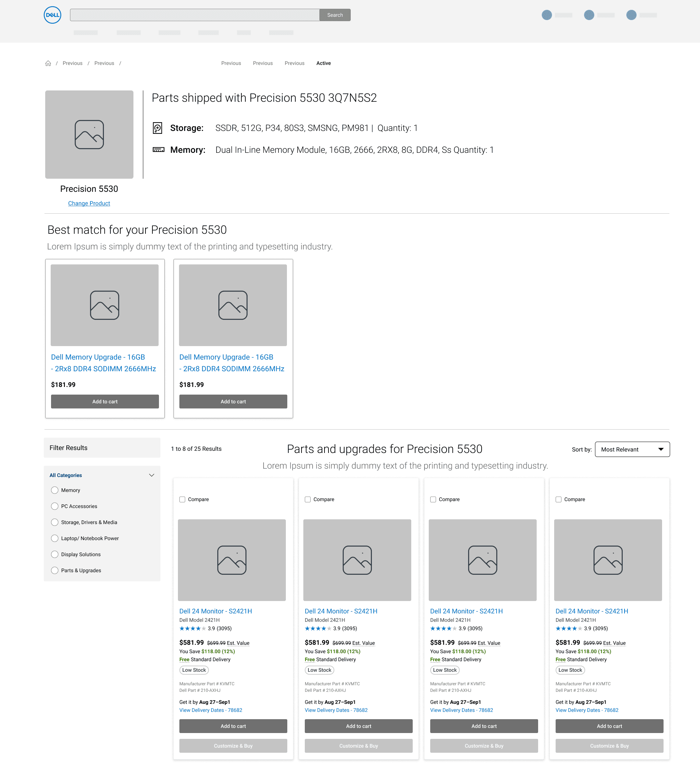Viewport: 700px width, 783px height.
Task: Click the Previous breadcrumb just before Active
Action: pos(295,63)
